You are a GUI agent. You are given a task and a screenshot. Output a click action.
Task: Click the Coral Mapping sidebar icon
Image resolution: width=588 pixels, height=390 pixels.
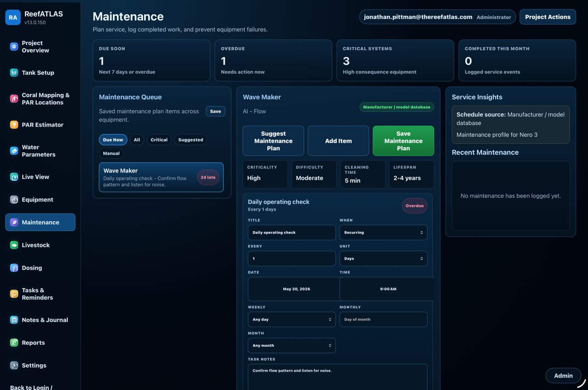(x=14, y=99)
